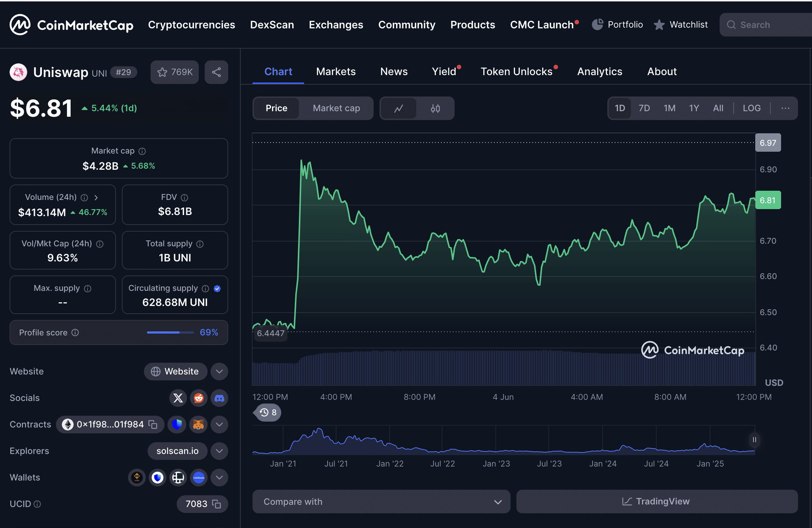Click the chart range slider handle
Screen dimensions: 812x528
tap(754, 440)
